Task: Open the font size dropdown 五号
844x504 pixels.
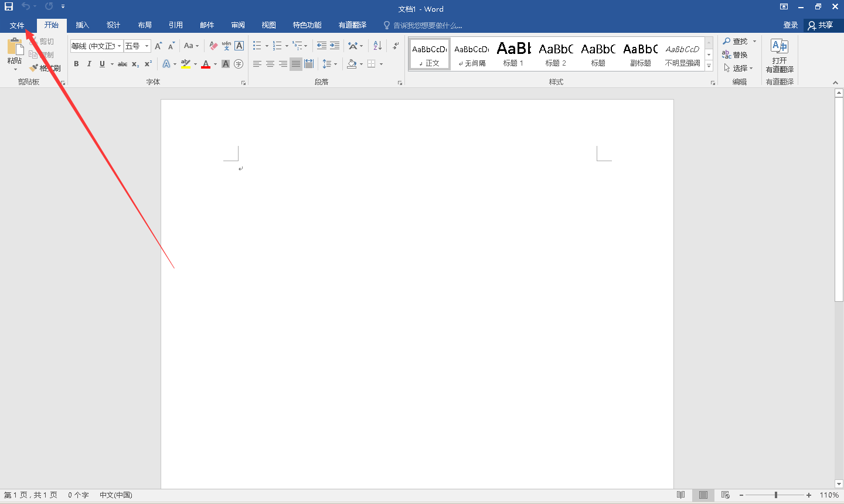Action: [x=147, y=46]
